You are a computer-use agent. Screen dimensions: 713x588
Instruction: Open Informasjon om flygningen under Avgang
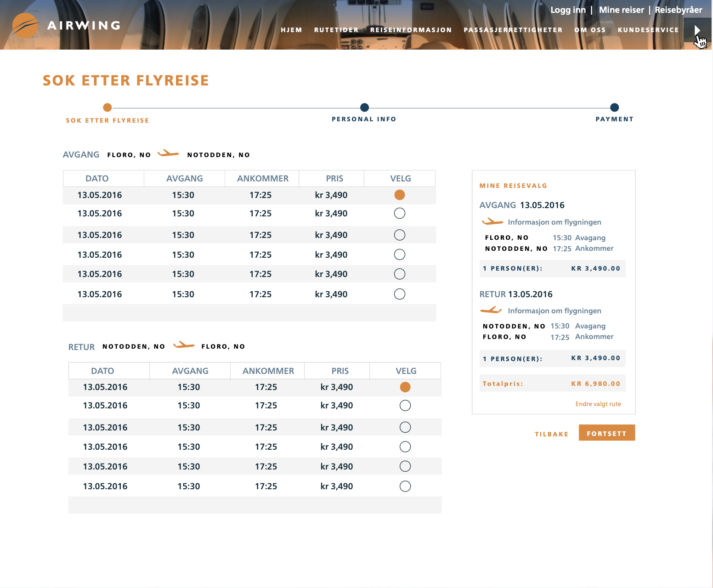point(555,222)
